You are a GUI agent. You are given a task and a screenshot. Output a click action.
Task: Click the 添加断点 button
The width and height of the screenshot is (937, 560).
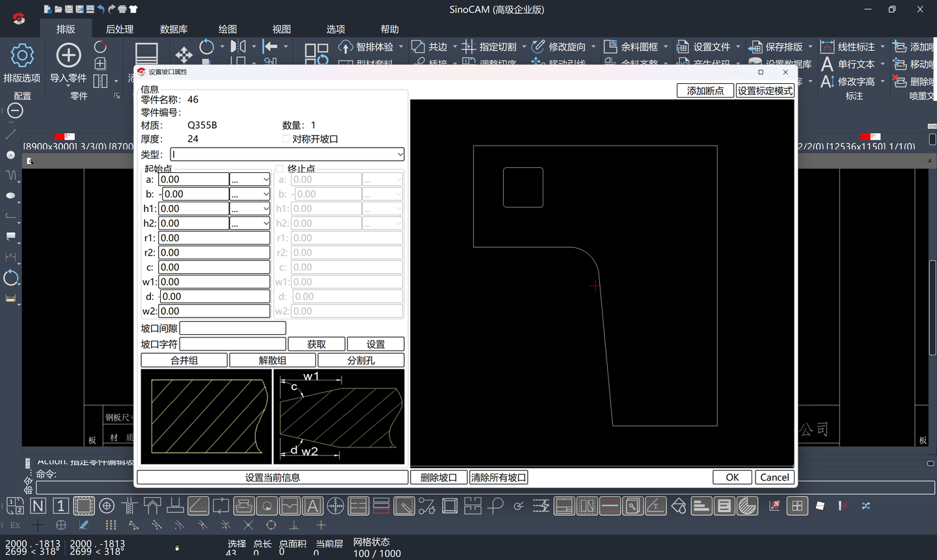(705, 91)
